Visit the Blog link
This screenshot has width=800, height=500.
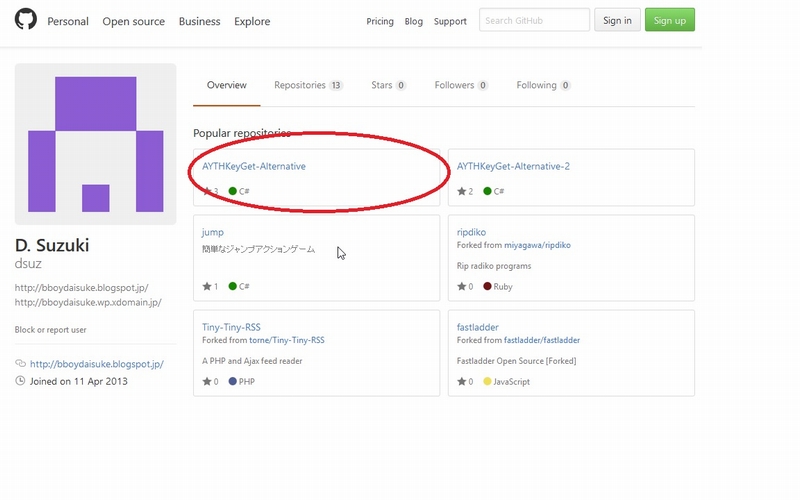coord(414,21)
